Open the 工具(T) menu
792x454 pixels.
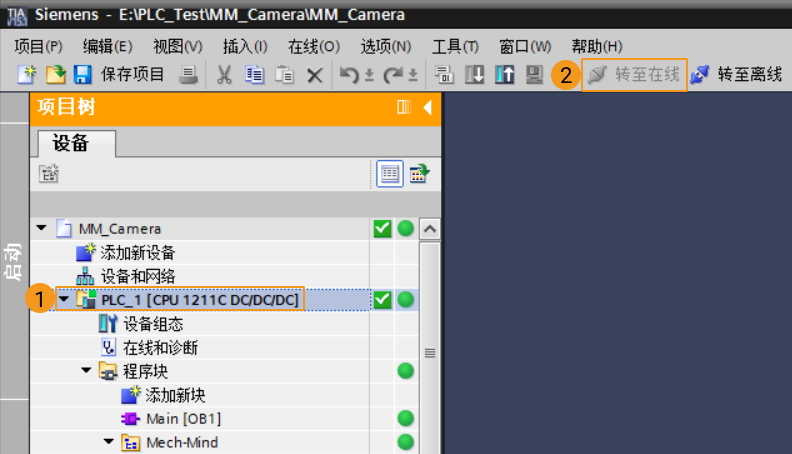[x=455, y=46]
